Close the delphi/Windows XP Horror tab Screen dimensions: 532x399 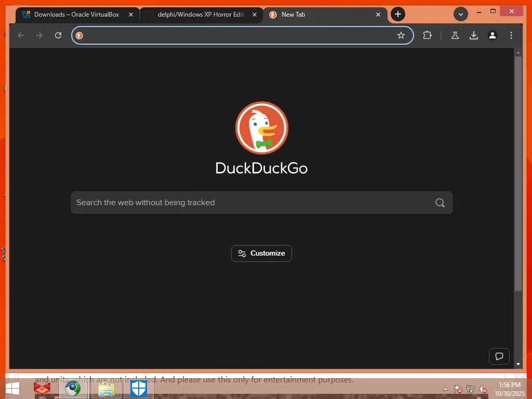(x=255, y=15)
